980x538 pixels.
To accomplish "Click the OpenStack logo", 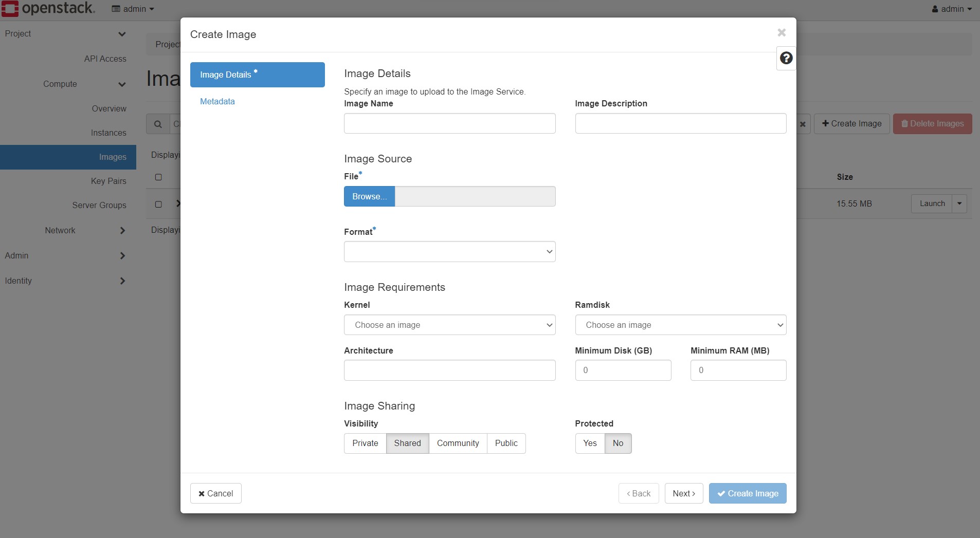I will tap(48, 9).
